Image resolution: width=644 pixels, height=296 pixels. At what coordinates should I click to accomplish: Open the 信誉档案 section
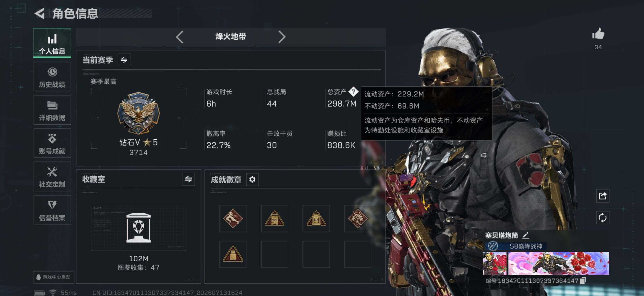(x=52, y=210)
